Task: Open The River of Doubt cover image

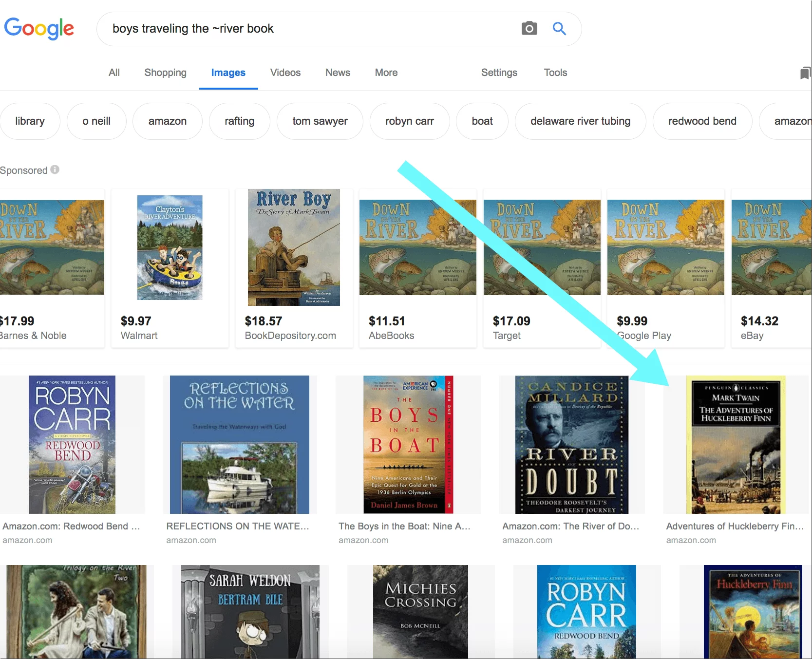Action: coord(571,445)
